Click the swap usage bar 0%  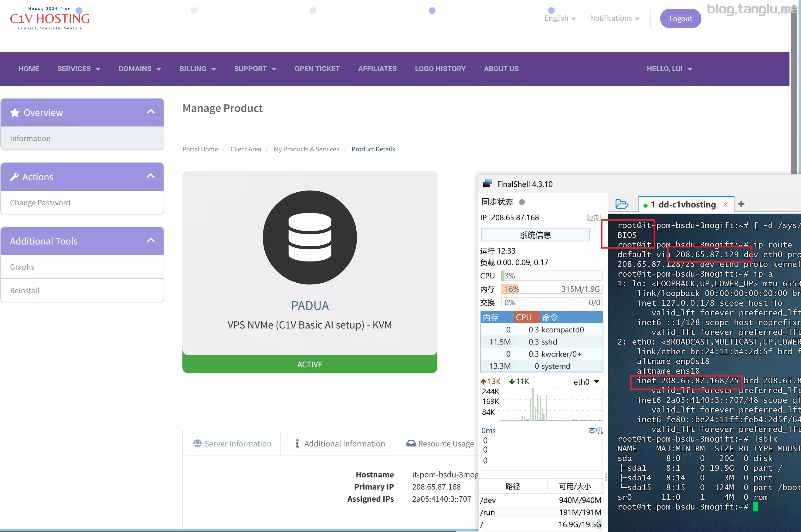click(552, 302)
